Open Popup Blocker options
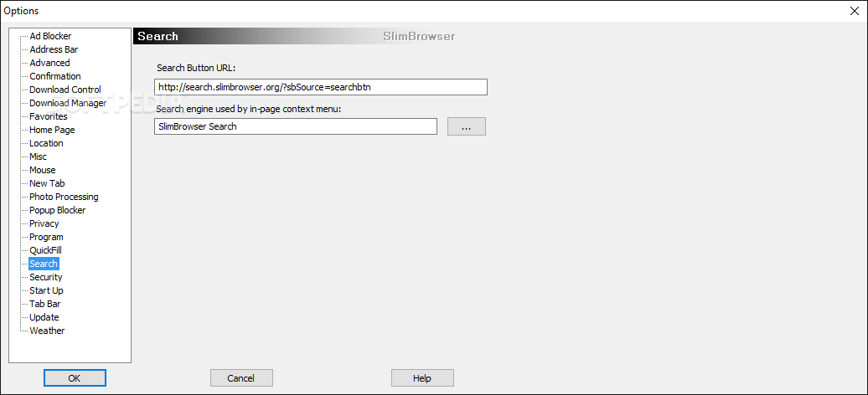Screen dimensions: 868x395 (58, 210)
